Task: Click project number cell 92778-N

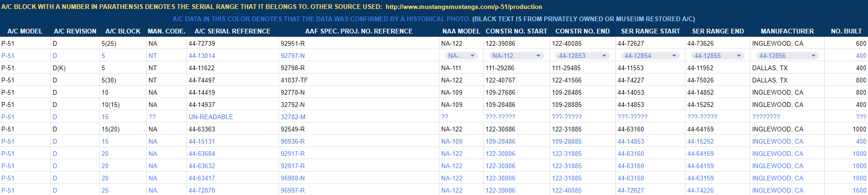Action: pyautogui.click(x=359, y=92)
